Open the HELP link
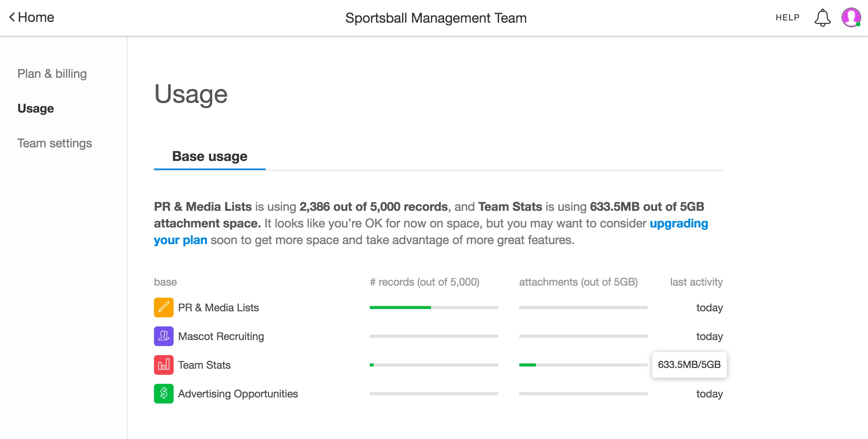This screenshot has width=868, height=439. (x=788, y=17)
